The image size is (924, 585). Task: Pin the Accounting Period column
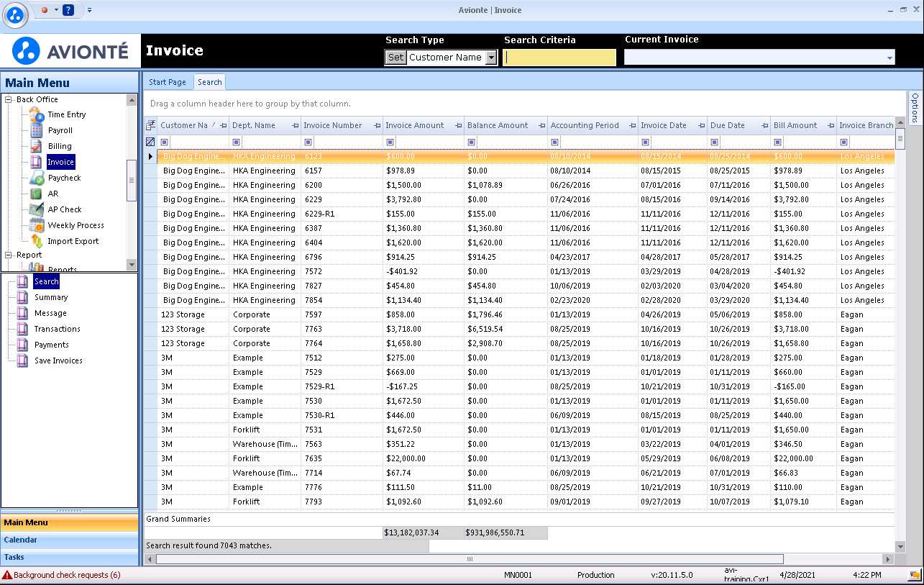click(x=632, y=126)
